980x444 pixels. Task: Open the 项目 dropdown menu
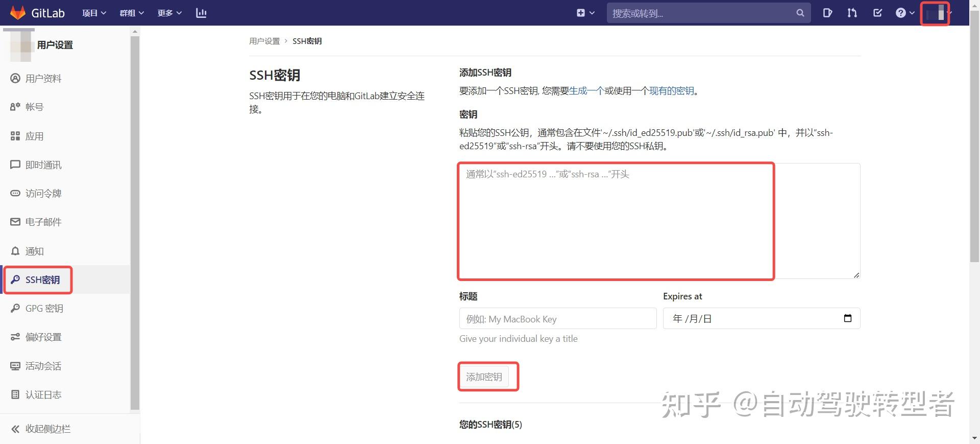[x=94, y=13]
